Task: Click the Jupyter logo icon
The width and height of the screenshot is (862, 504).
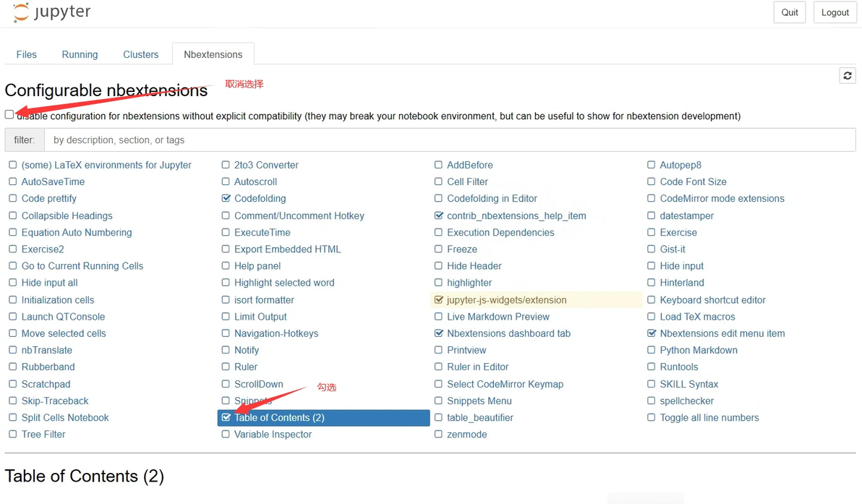Action: click(22, 12)
